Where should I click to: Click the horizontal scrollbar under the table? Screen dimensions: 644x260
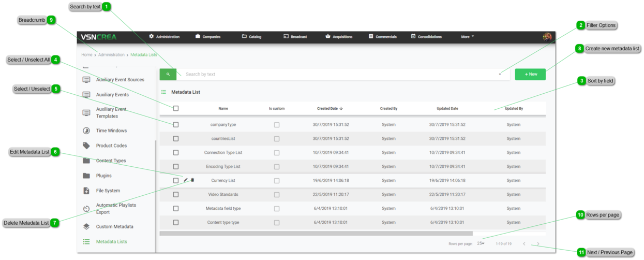coord(316,234)
